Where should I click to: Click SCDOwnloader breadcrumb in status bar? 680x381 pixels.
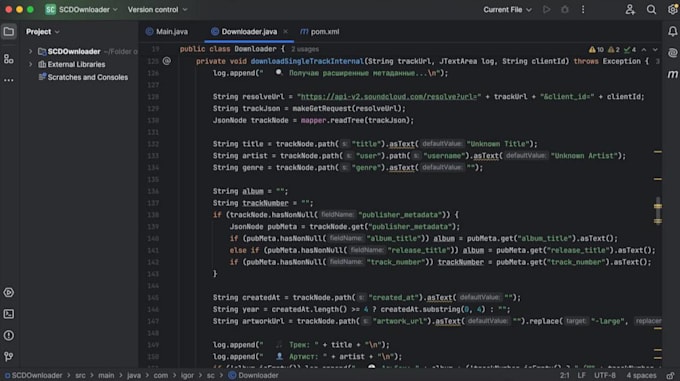[x=33, y=375]
